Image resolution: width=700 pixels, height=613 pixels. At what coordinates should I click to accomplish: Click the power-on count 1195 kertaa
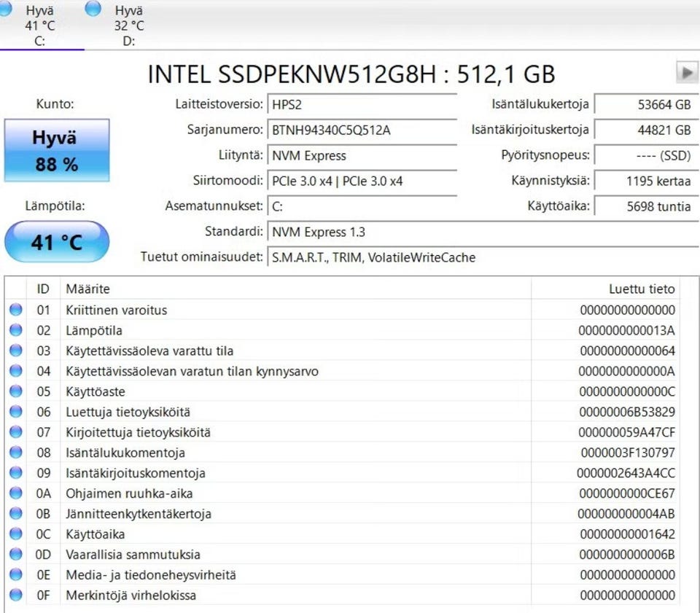647,181
